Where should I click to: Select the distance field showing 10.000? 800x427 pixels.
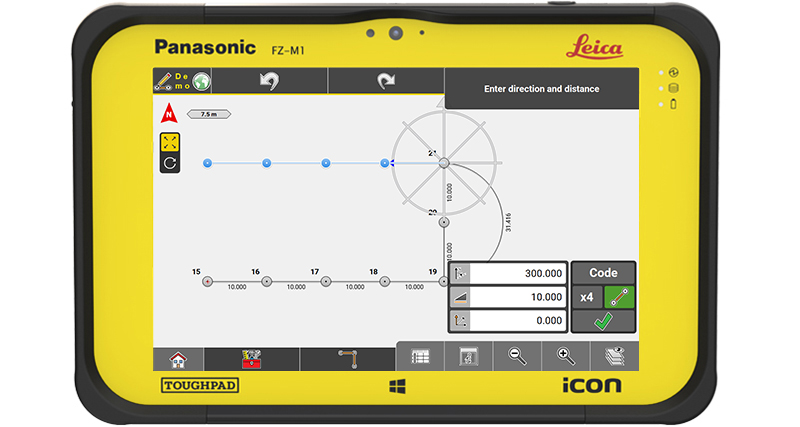click(x=517, y=297)
